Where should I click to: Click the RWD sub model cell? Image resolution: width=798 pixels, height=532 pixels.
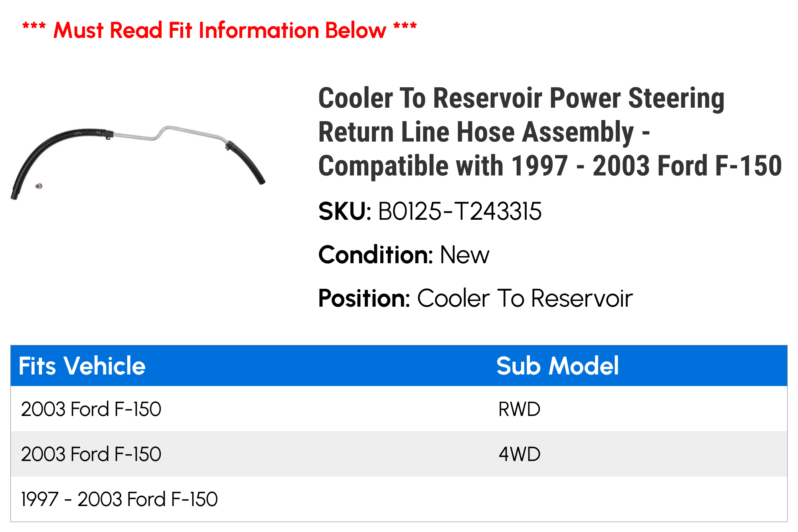tap(519, 409)
